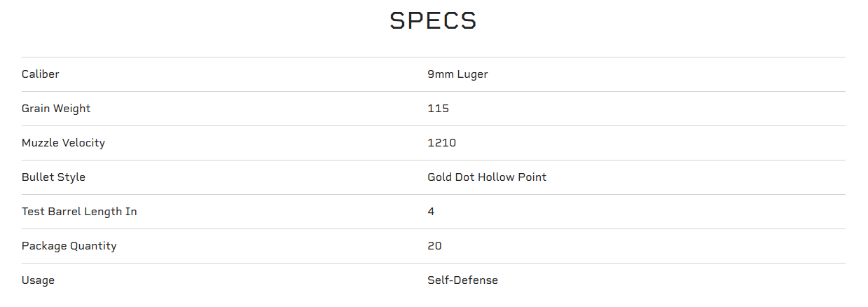The height and width of the screenshot is (307, 868).
Task: Select the Muzzle Velocity label
Action: 63,143
